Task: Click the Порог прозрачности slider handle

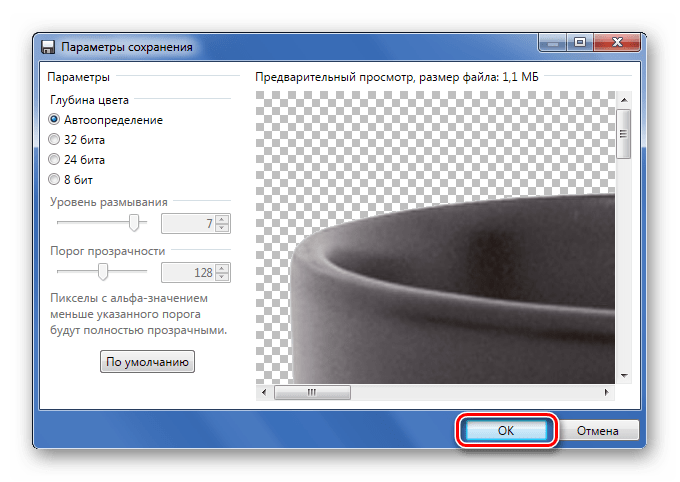Action: 103,272
